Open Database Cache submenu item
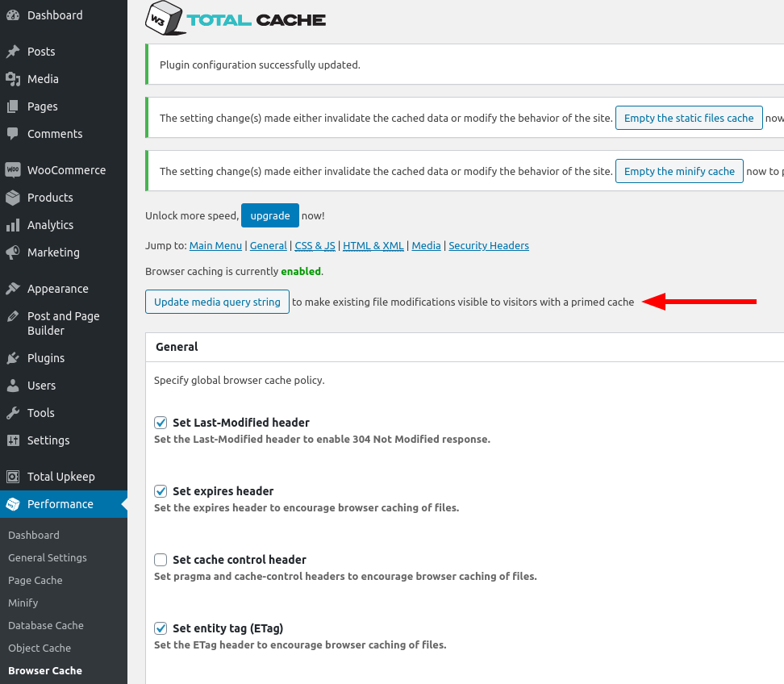784x684 pixels. click(45, 625)
